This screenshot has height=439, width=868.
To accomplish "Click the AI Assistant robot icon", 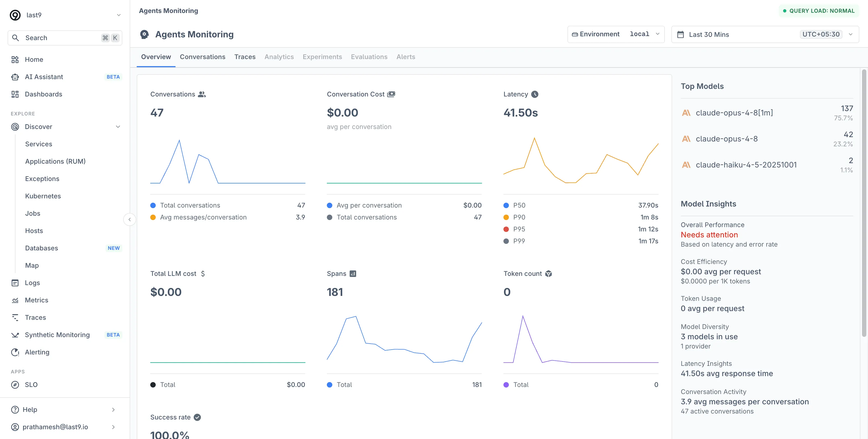I will 15,77.
